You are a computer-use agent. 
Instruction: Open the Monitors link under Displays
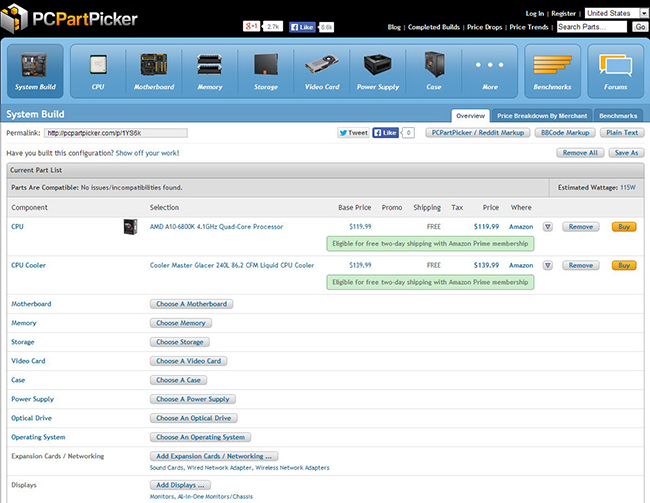(162, 497)
